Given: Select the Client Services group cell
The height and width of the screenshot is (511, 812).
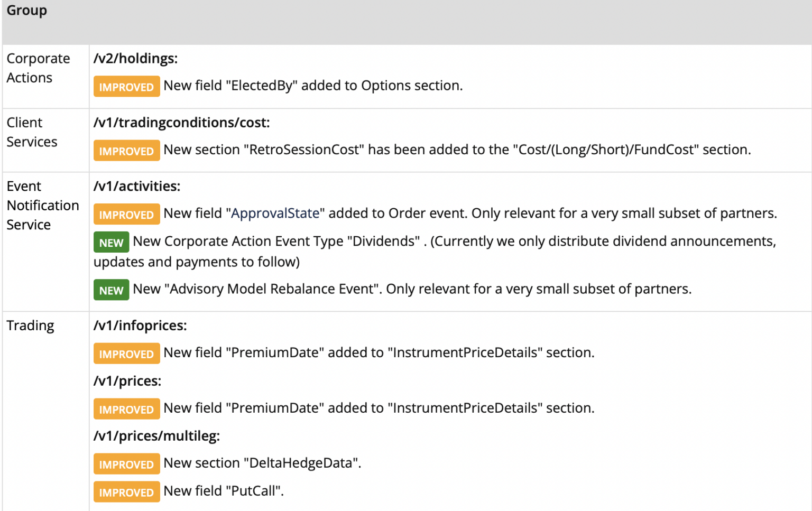Looking at the screenshot, I should 32,132.
